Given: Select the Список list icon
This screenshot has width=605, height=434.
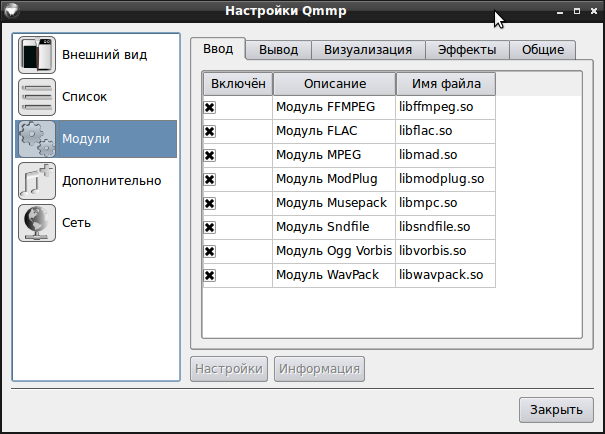Looking at the screenshot, I should coord(37,97).
